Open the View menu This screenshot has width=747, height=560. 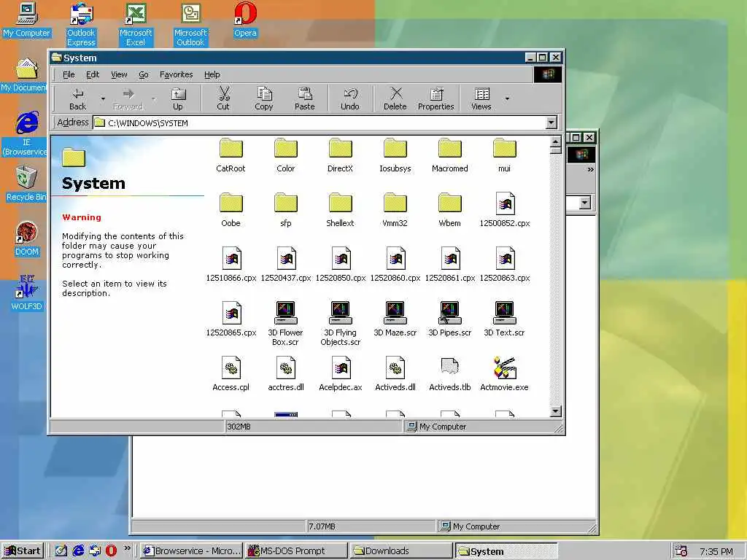tap(119, 75)
